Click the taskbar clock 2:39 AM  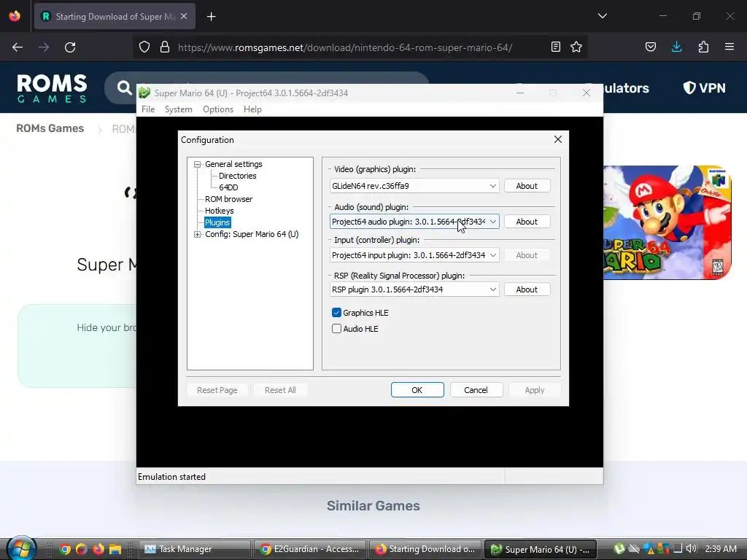pyautogui.click(x=721, y=548)
